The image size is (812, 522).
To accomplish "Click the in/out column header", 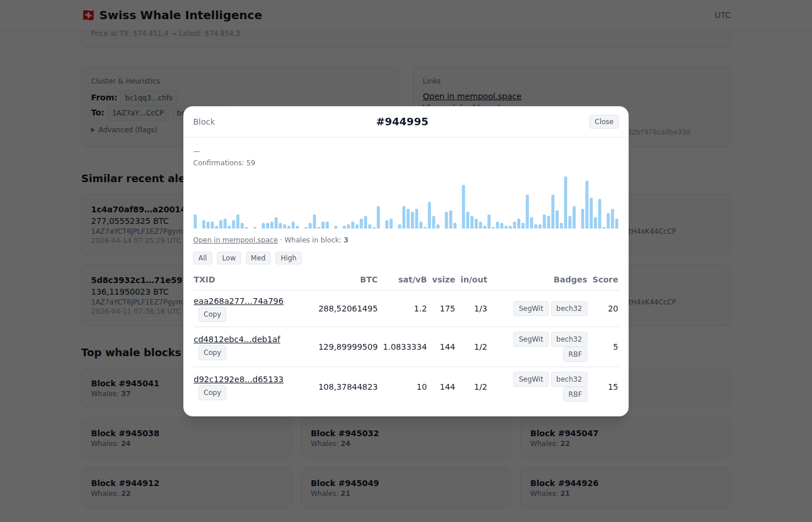I will pos(474,280).
